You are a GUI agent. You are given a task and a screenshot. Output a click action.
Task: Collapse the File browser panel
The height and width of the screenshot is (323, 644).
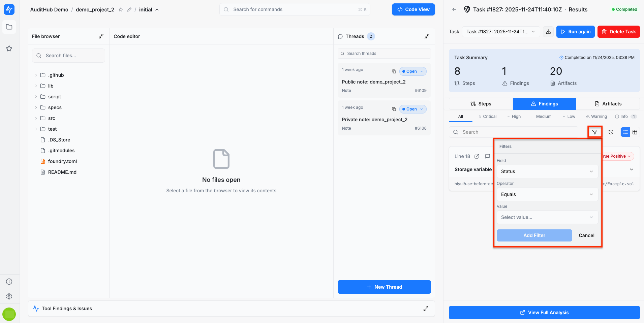pyautogui.click(x=101, y=36)
